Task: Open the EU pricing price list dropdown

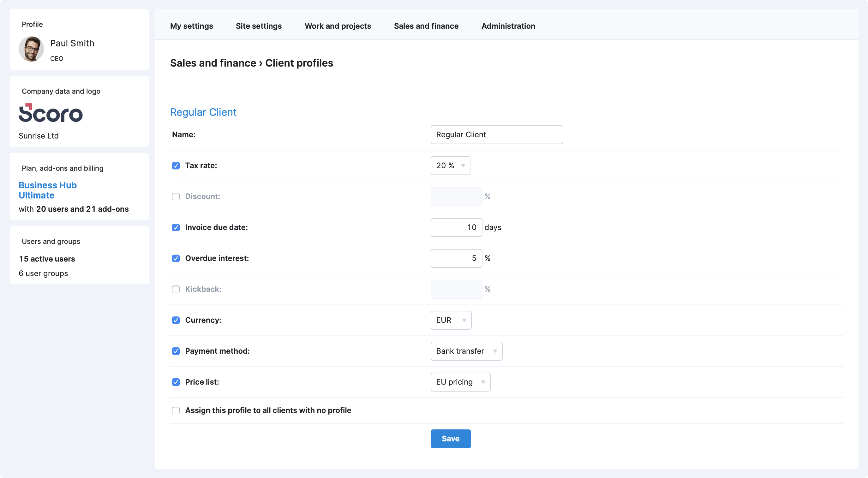Action: (x=461, y=382)
